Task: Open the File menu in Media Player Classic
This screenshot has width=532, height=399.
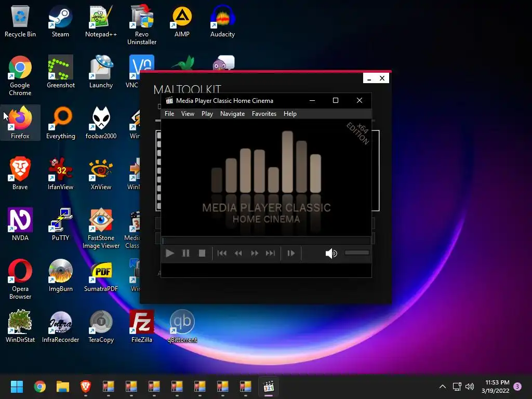Action: [169, 114]
